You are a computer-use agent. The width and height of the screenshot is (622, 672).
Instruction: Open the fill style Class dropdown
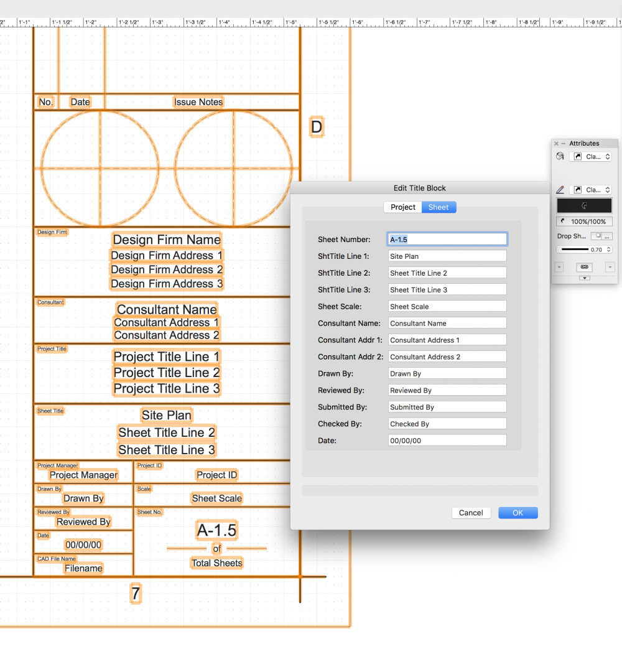(591, 157)
